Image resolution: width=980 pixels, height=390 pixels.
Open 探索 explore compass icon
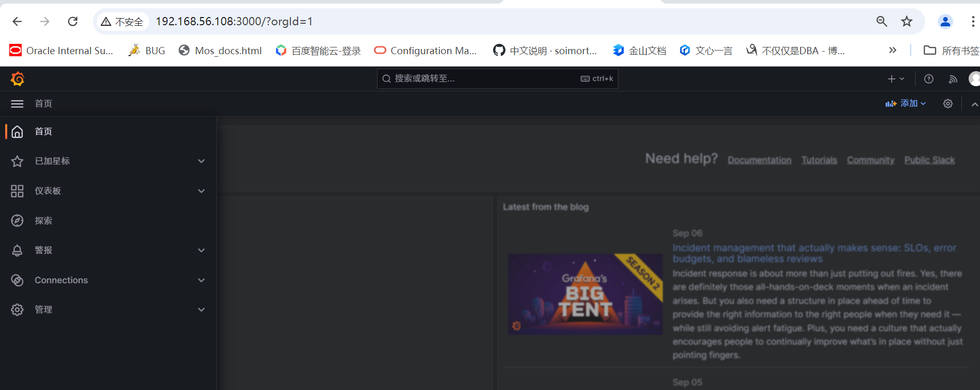(x=17, y=221)
